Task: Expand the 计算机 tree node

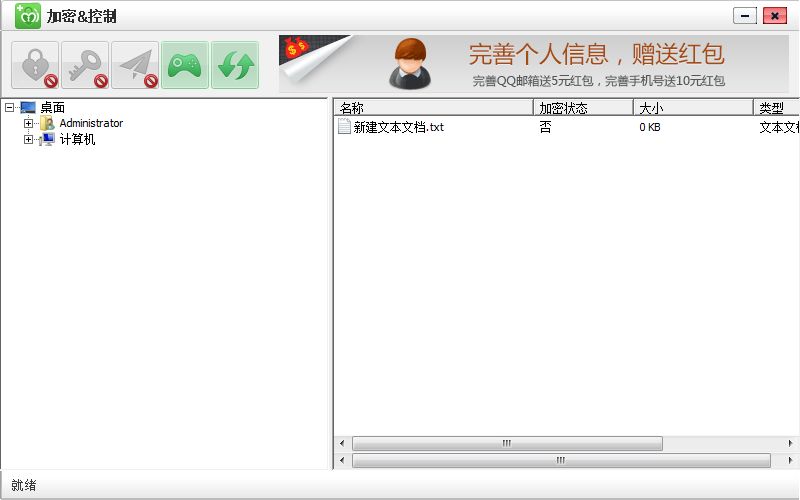Action: click(x=28, y=139)
